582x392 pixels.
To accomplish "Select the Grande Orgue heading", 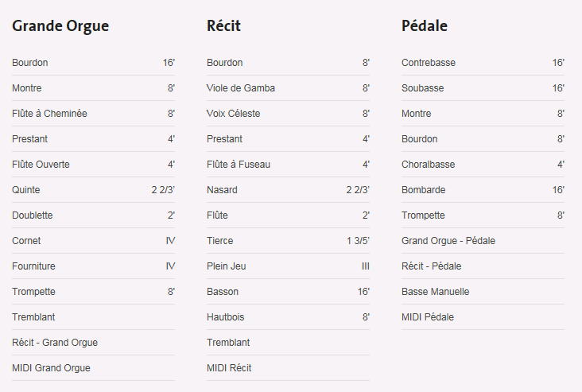I will pos(60,26).
